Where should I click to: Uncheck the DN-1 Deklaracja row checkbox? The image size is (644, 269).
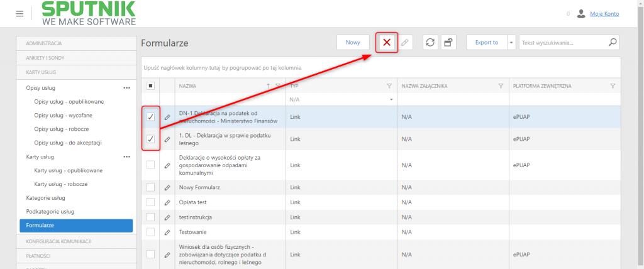click(151, 117)
